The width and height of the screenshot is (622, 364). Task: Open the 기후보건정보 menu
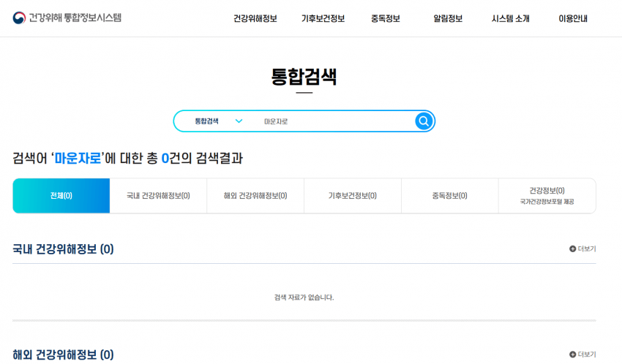pyautogui.click(x=323, y=18)
